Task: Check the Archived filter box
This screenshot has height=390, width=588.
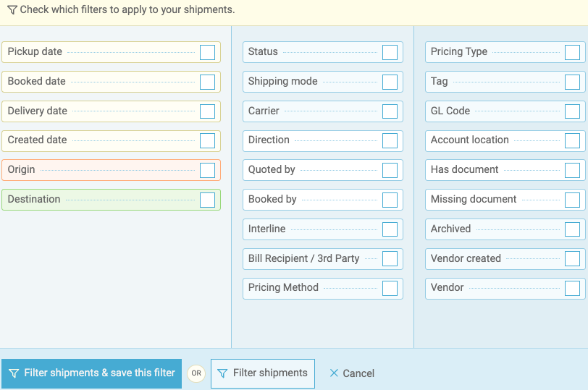Action: click(572, 229)
